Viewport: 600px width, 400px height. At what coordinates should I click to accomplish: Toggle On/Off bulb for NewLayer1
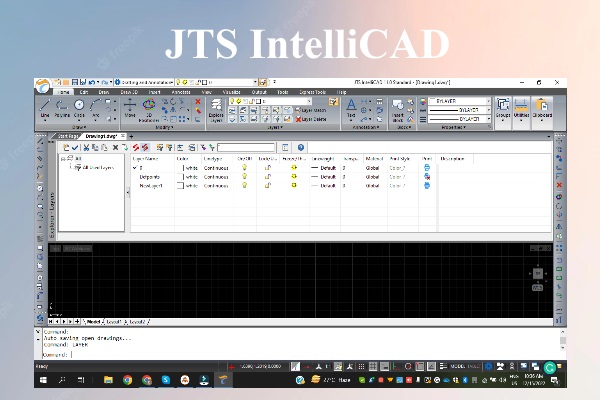[245, 185]
